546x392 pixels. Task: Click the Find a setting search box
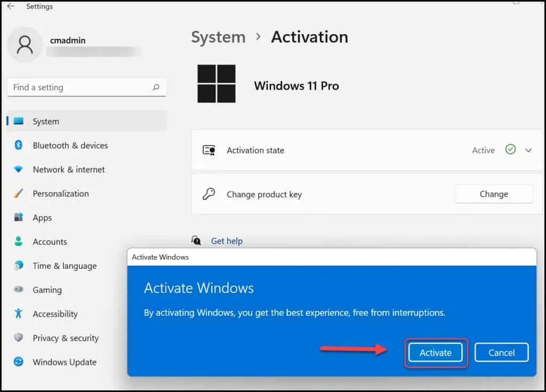tap(86, 87)
